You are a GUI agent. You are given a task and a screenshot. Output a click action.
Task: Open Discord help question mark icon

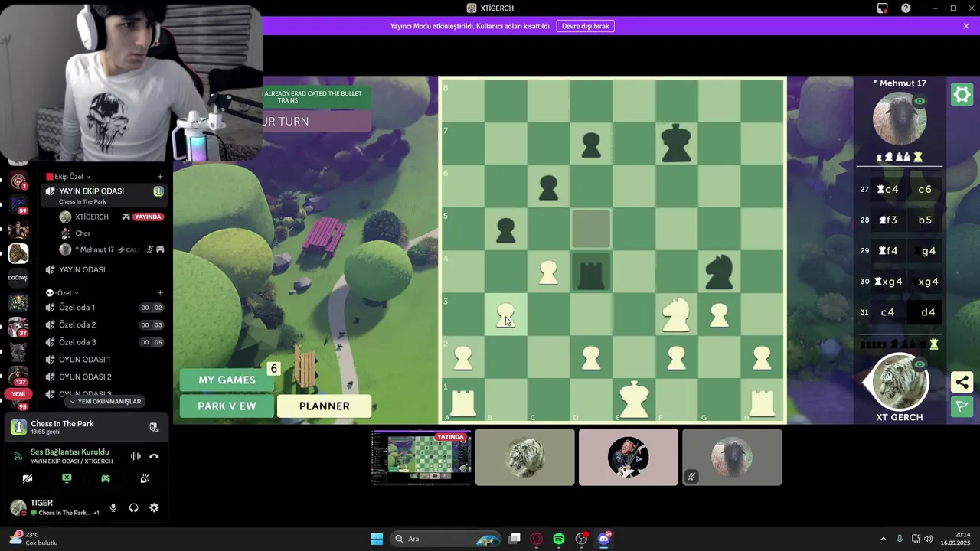click(x=906, y=8)
